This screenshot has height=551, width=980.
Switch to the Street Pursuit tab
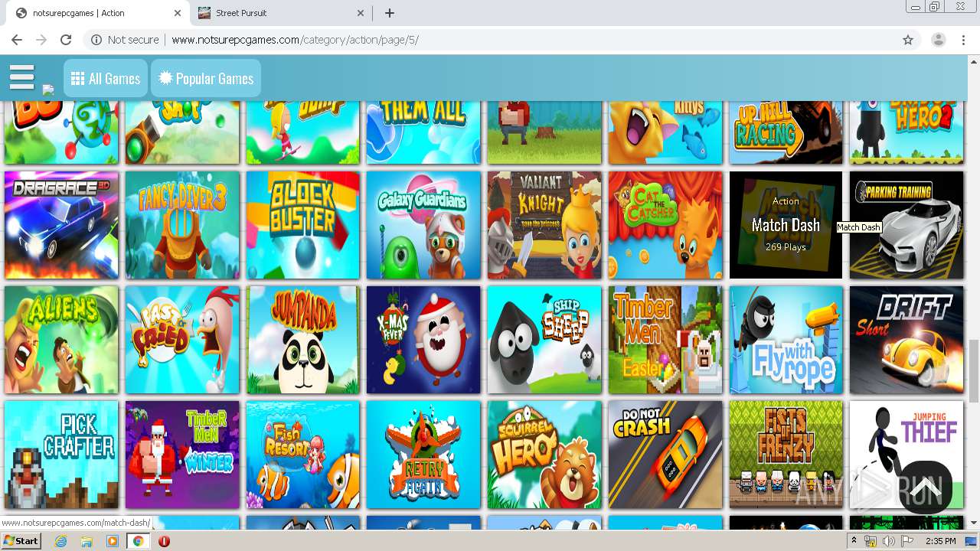pyautogui.click(x=279, y=13)
